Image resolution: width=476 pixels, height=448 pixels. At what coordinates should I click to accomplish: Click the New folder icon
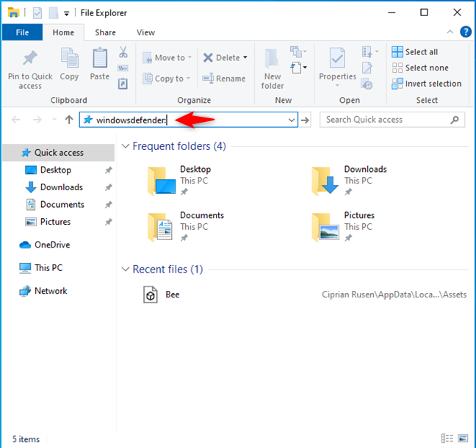click(272, 58)
